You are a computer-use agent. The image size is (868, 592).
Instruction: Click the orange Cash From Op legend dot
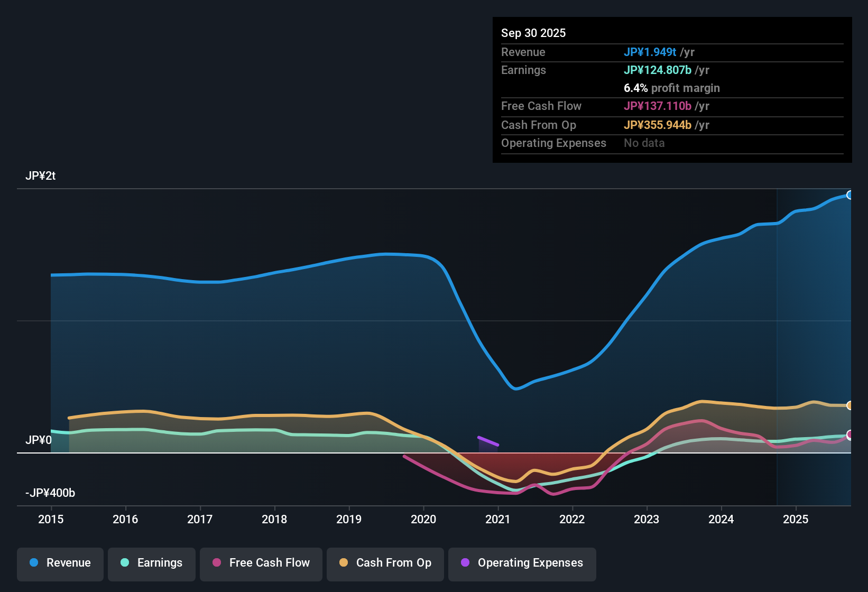343,563
